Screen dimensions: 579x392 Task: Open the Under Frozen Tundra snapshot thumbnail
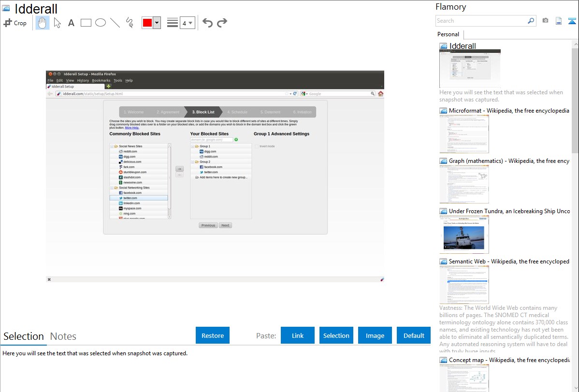tap(464, 234)
